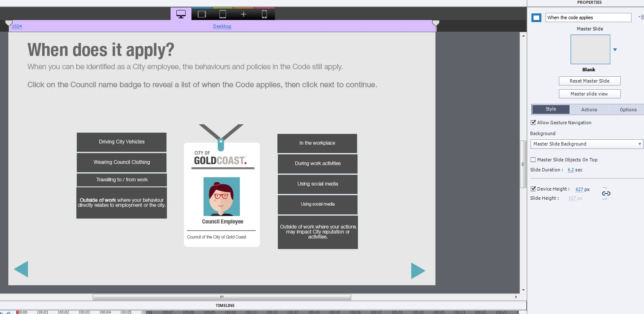Toggle Allow Gesture Navigation checkbox
The width and height of the screenshot is (644, 314).
click(533, 123)
